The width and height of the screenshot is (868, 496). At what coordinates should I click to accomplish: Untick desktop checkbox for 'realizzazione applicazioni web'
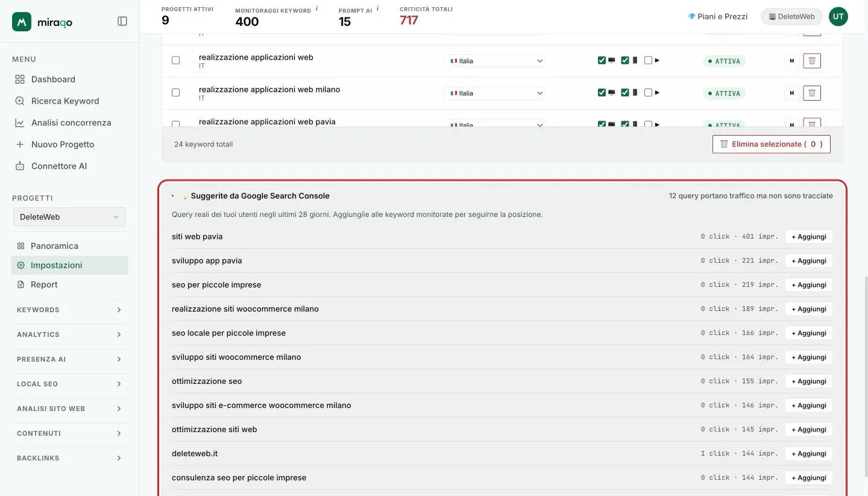(602, 60)
